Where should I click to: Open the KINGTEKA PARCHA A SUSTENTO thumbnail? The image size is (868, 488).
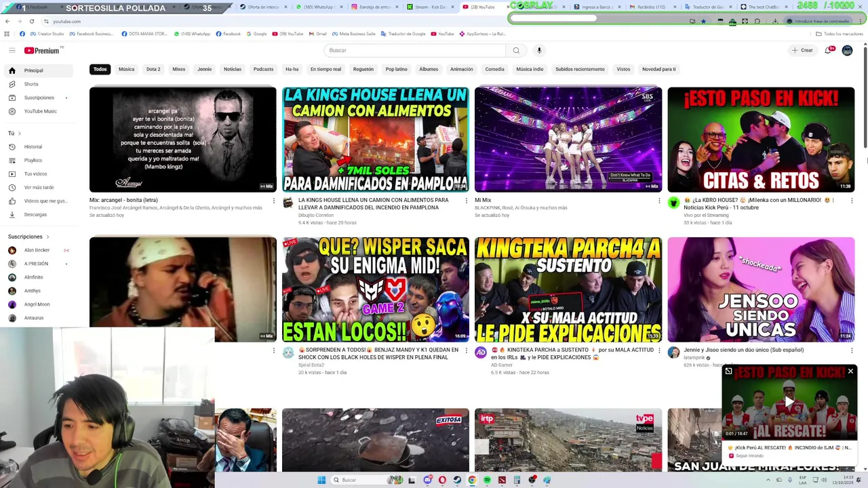coord(568,289)
